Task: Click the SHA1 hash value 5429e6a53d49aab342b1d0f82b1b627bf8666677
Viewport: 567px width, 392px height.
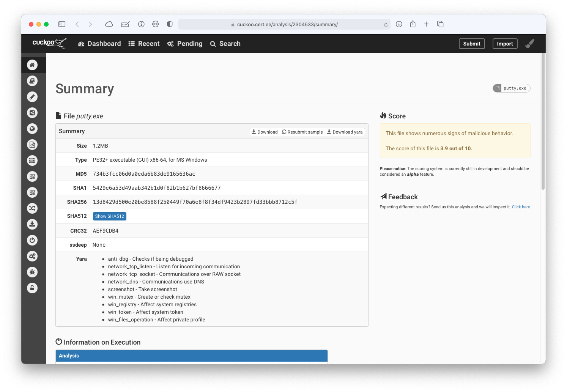Action: tap(157, 188)
